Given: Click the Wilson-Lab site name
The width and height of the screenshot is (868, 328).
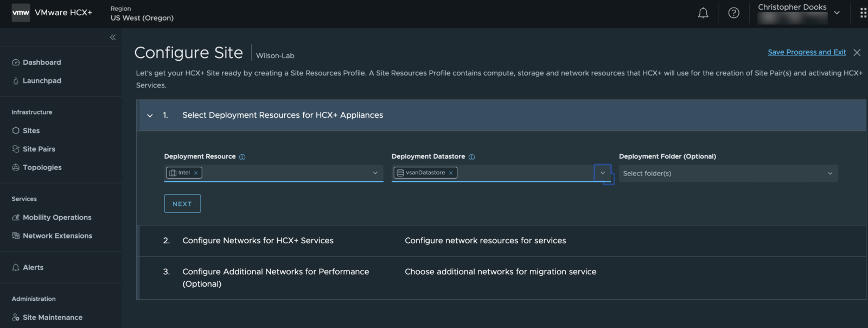Looking at the screenshot, I should click(275, 55).
